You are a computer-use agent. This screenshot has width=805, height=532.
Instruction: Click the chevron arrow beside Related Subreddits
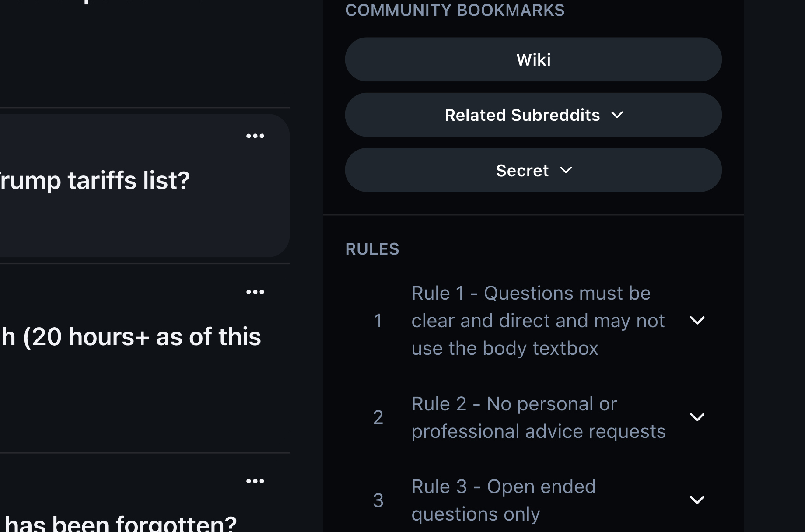point(617,115)
